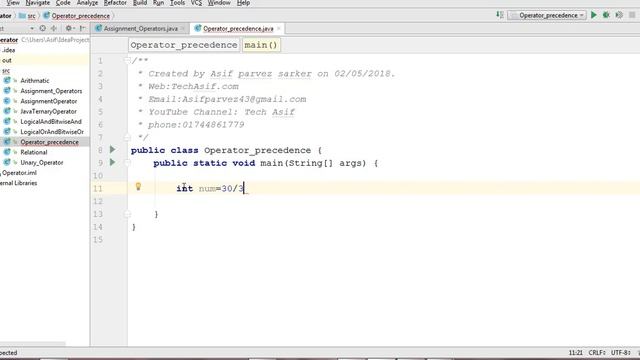The image size is (640, 360).
Task: Select JavaTernaryOperator in project tree
Action: pyautogui.click(x=49, y=111)
